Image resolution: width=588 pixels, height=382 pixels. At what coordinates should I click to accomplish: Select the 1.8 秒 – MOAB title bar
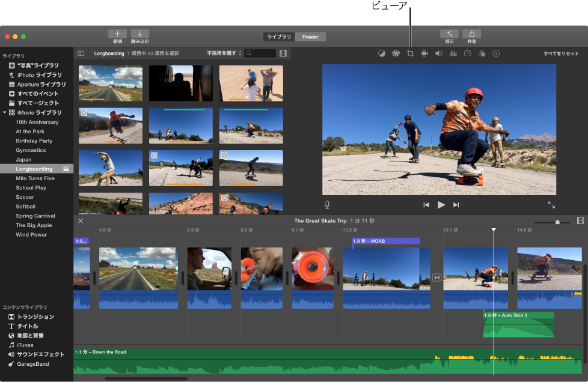(386, 241)
